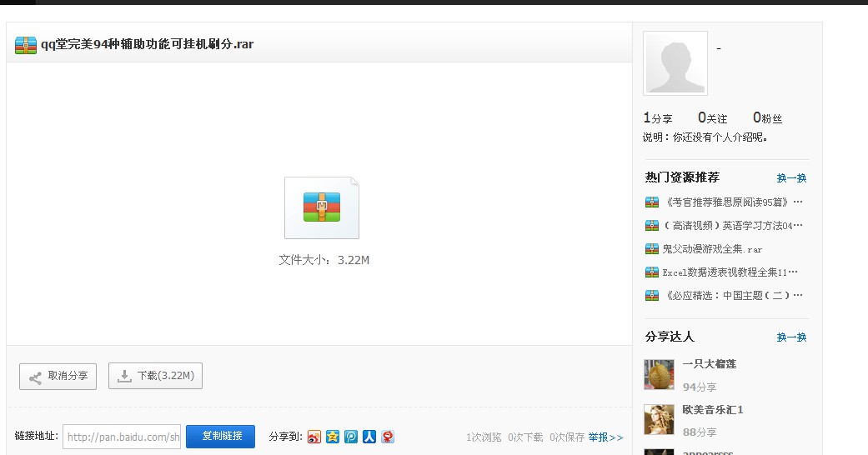The height and width of the screenshot is (455, 868).
Task: Click the share link address field
Action: [x=122, y=437]
